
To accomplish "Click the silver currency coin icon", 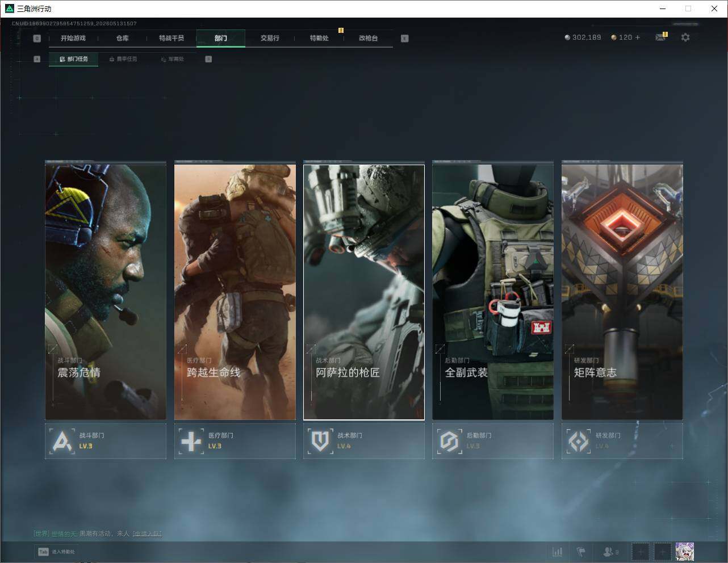I will 567,37.
